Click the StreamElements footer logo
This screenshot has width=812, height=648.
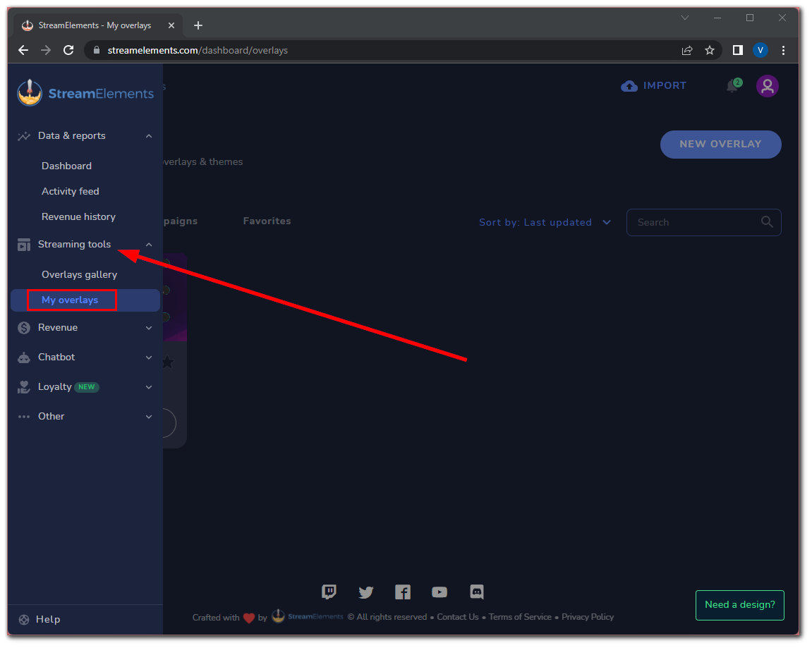pos(308,616)
